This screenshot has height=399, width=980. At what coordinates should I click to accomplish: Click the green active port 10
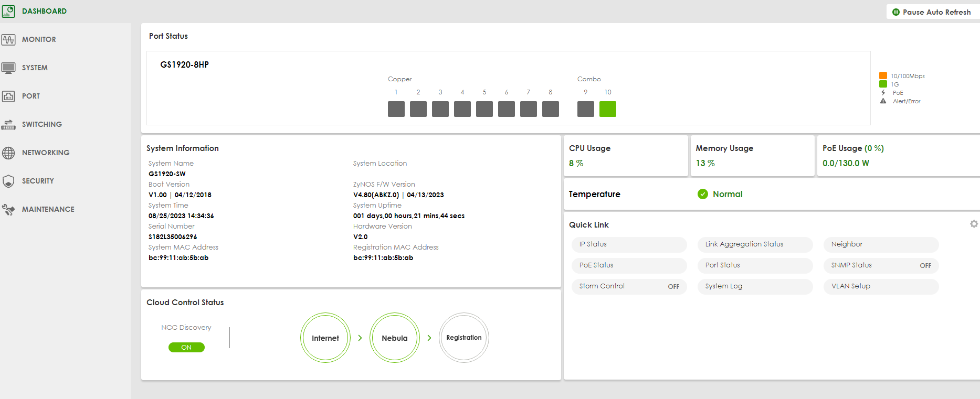pos(607,109)
